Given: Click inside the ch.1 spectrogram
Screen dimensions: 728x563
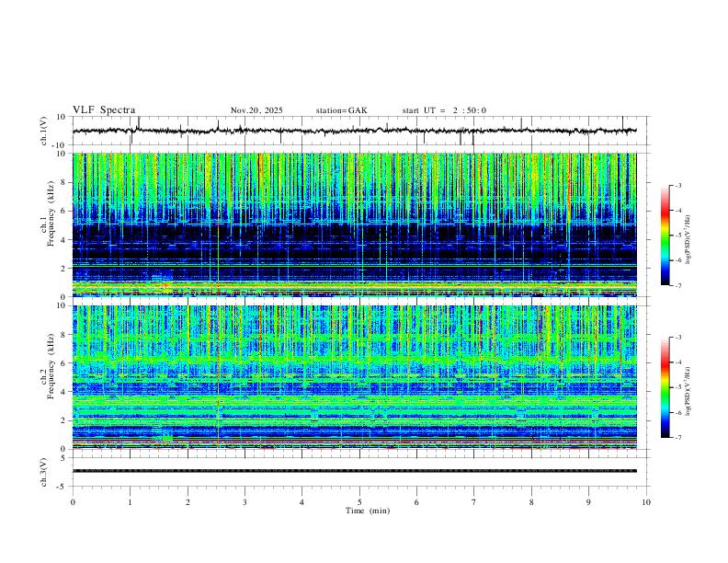Looking at the screenshot, I should tap(355, 224).
